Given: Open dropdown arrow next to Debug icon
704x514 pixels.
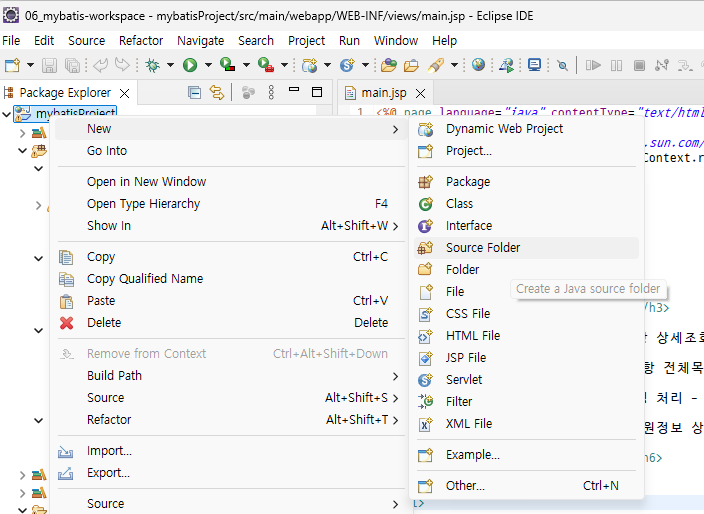Looking at the screenshot, I should point(171,66).
